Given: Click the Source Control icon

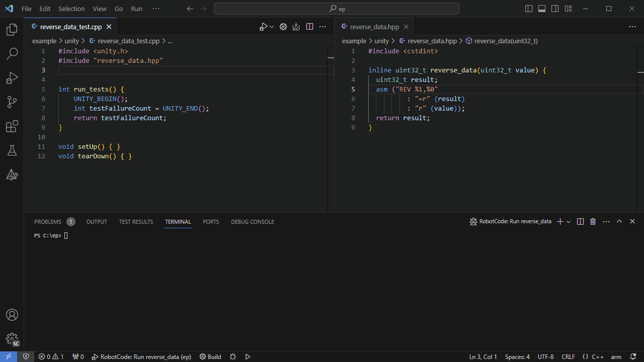Looking at the screenshot, I should pyautogui.click(x=12, y=102).
